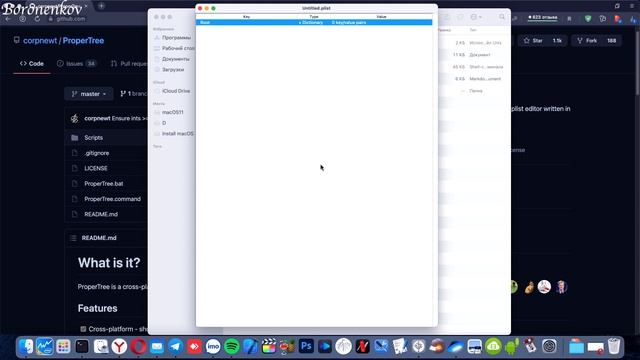Open Final Cut Pro from the Dock
Image resolution: width=640 pixels, height=360 pixels.
click(x=269, y=347)
